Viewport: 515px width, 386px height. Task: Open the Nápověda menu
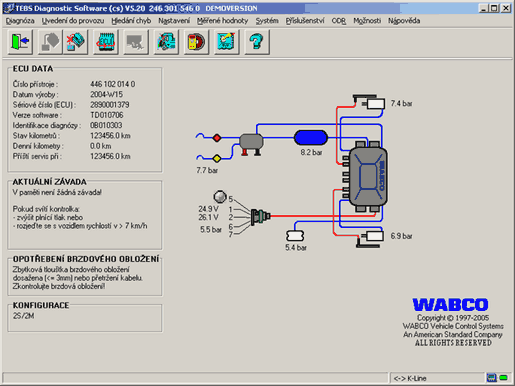pyautogui.click(x=404, y=21)
